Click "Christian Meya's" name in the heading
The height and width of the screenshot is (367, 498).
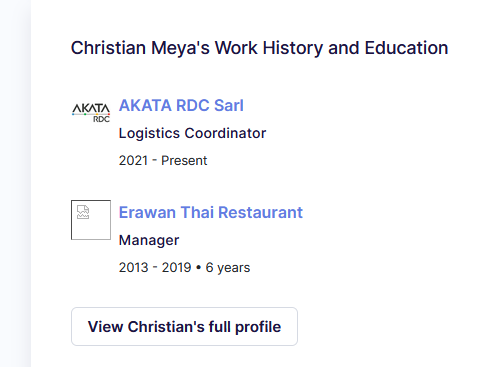(140, 48)
